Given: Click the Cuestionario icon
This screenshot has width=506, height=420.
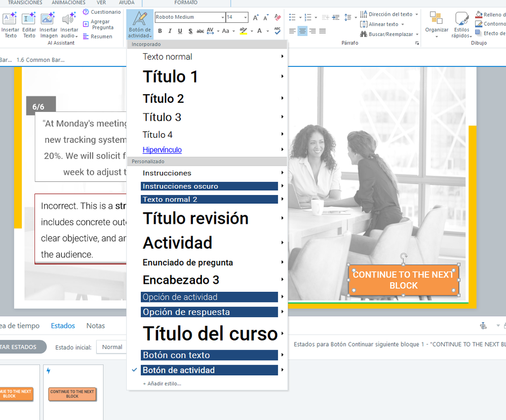Looking at the screenshot, I should [86, 12].
